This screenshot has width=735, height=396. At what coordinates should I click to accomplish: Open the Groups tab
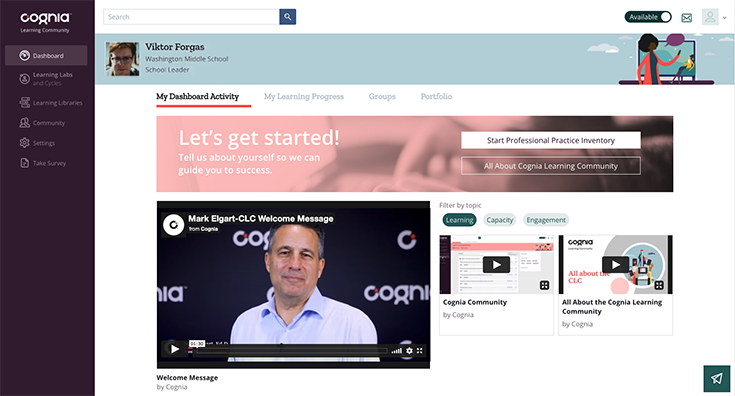click(x=382, y=97)
